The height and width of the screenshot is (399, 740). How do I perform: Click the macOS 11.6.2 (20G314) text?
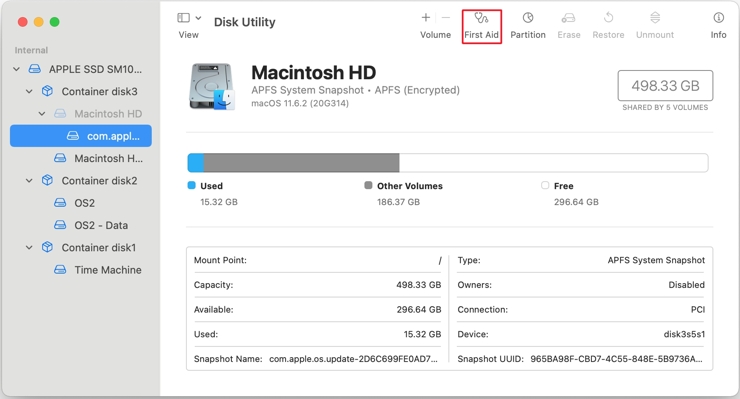300,103
